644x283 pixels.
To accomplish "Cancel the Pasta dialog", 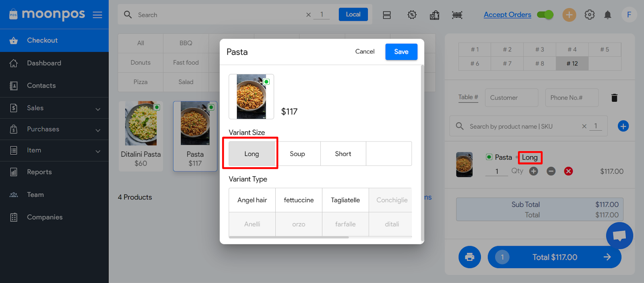I will pos(365,51).
